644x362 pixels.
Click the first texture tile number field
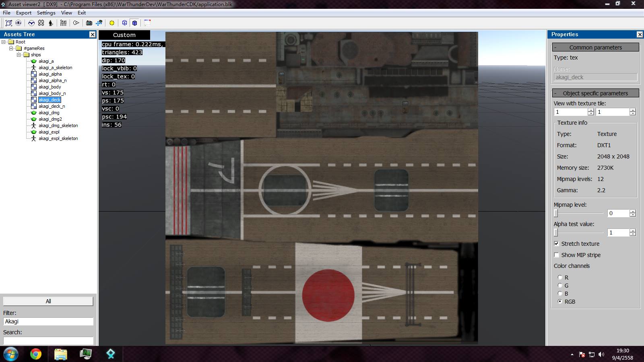click(571, 112)
